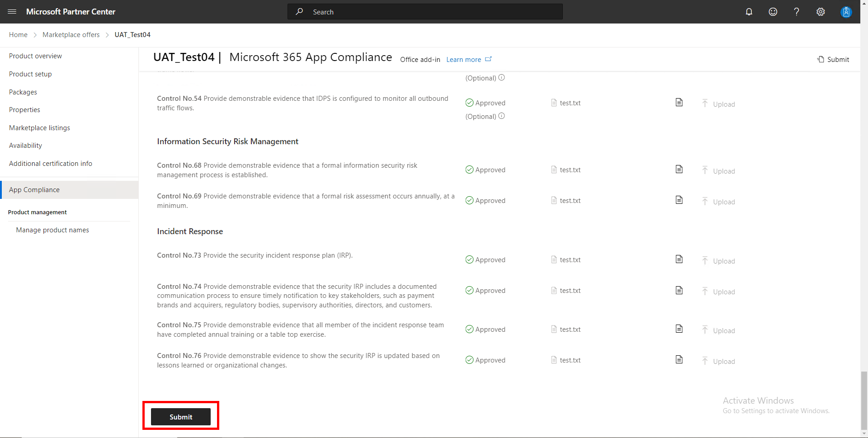The image size is (868, 438).
Task: Open document icon for Control No.69
Action: (x=679, y=200)
